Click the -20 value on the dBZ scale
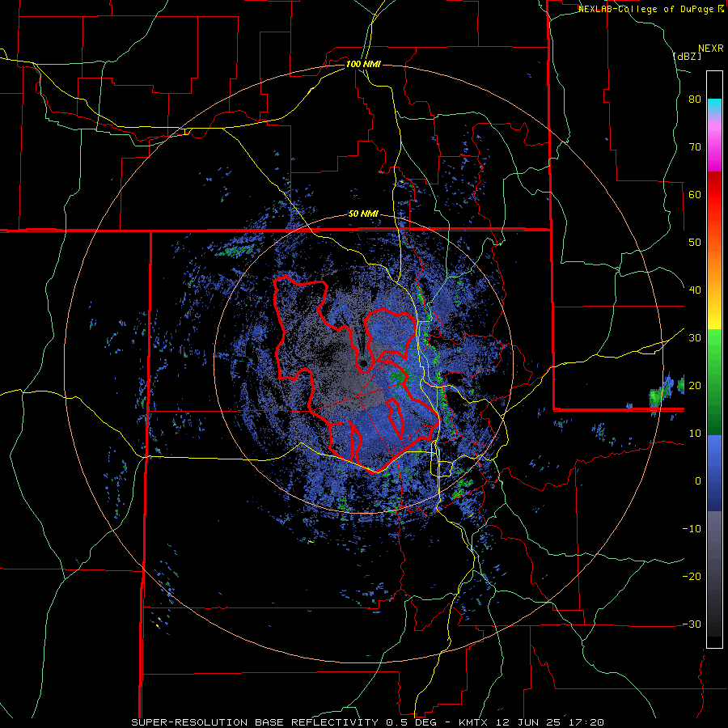728x728 pixels. click(x=692, y=577)
